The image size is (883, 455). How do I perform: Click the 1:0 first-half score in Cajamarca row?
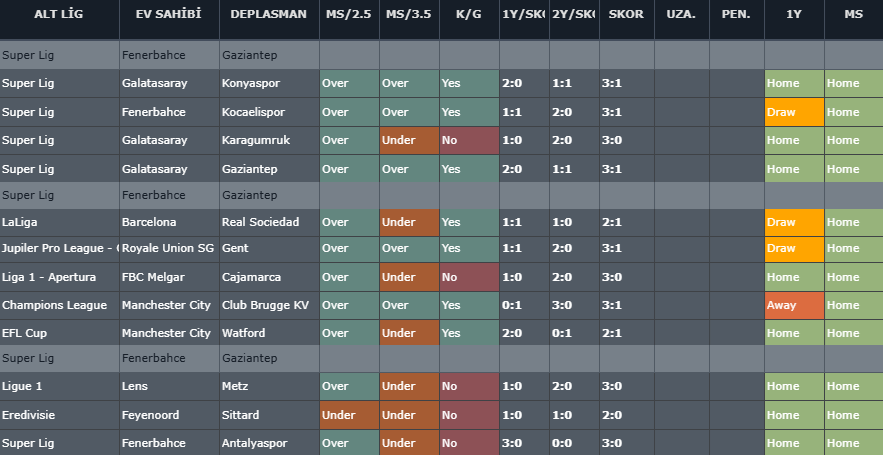click(x=524, y=277)
